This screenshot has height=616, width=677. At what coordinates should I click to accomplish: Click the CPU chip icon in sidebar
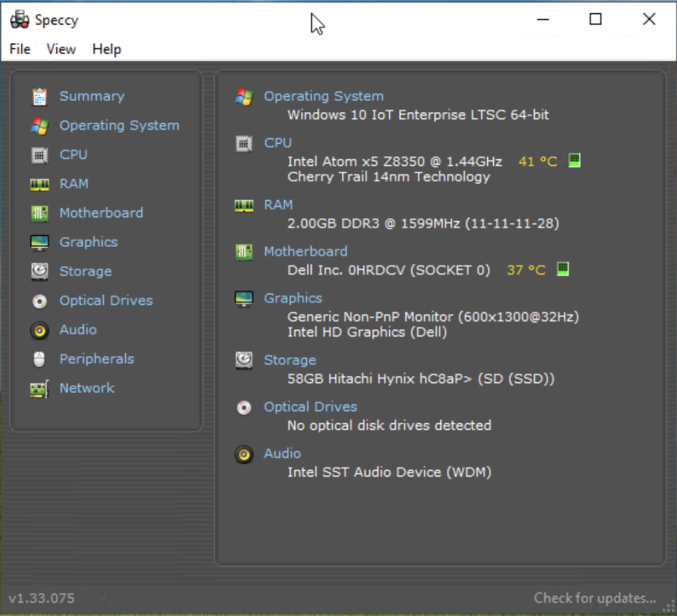39,155
